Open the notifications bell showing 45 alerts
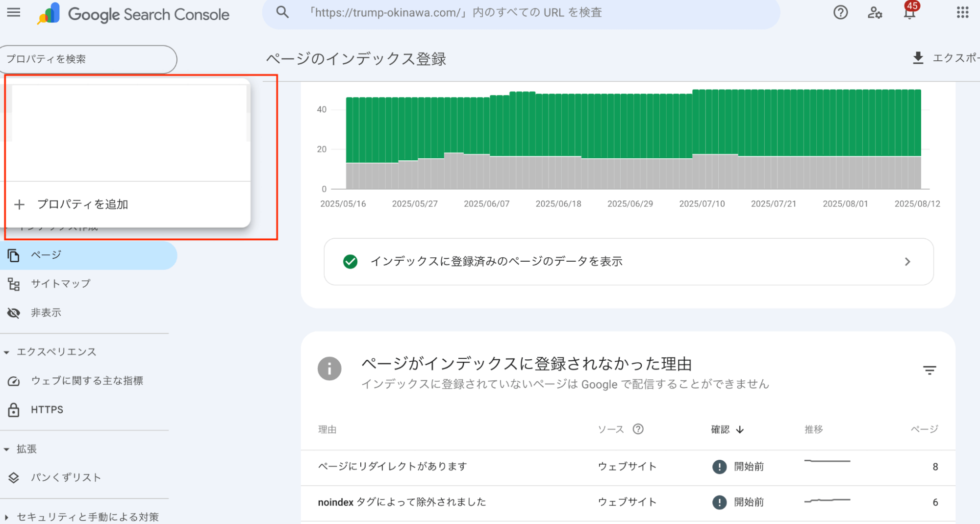Viewport: 980px width, 524px height. pyautogui.click(x=909, y=13)
